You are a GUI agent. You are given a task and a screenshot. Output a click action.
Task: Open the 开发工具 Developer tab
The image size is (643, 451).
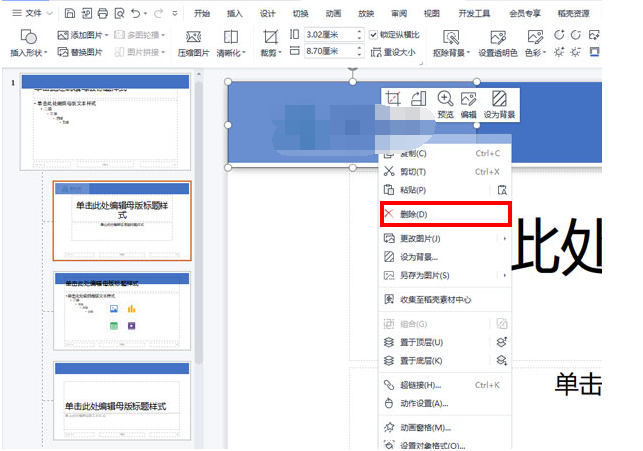click(474, 13)
